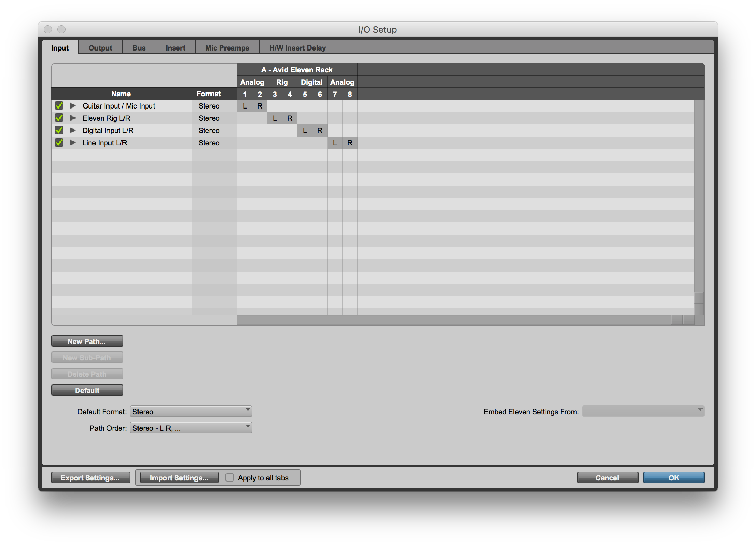This screenshot has height=546, width=756.
Task: Switch to the Output tab
Action: point(100,48)
